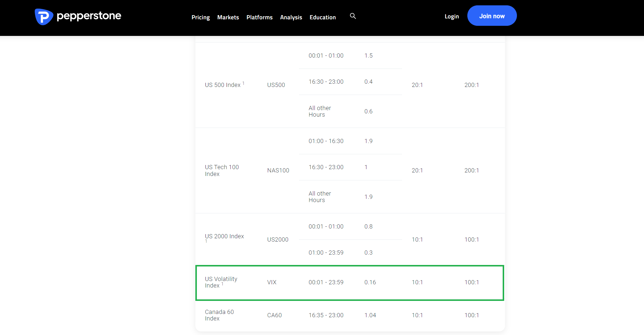
Task: Open the Analysis menu
Action: pos(291,17)
